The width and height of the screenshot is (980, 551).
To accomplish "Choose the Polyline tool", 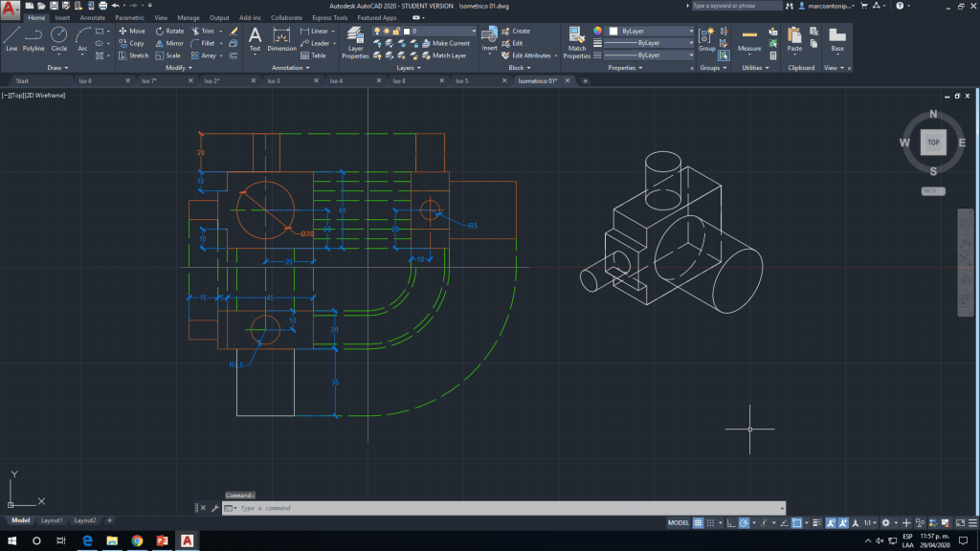I will coord(33,38).
